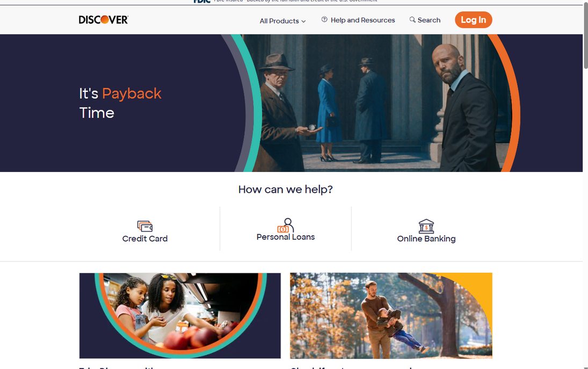This screenshot has height=369, width=588.
Task: Open the All Products dropdown
Action: [x=283, y=21]
